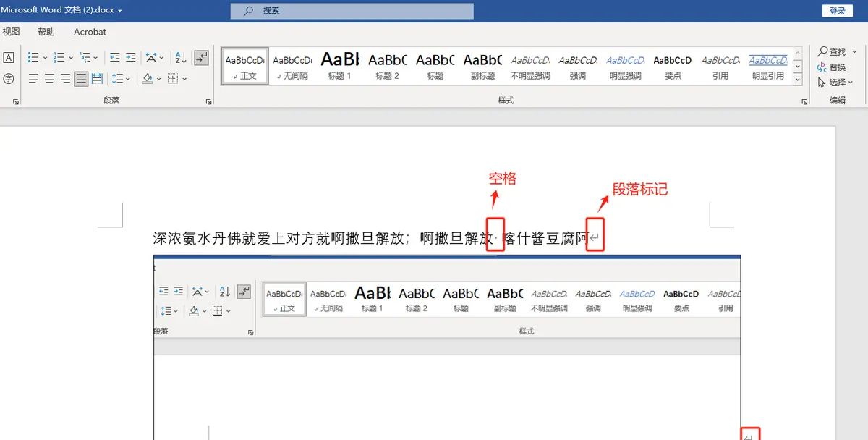
Task: Click the shading bucket icon
Action: [149, 78]
